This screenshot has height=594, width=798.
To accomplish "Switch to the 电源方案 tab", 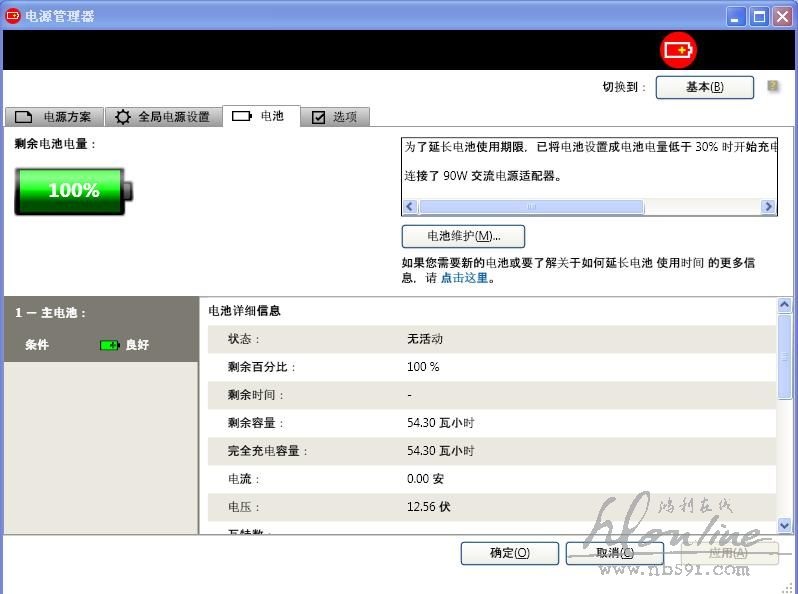I will pyautogui.click(x=54, y=117).
